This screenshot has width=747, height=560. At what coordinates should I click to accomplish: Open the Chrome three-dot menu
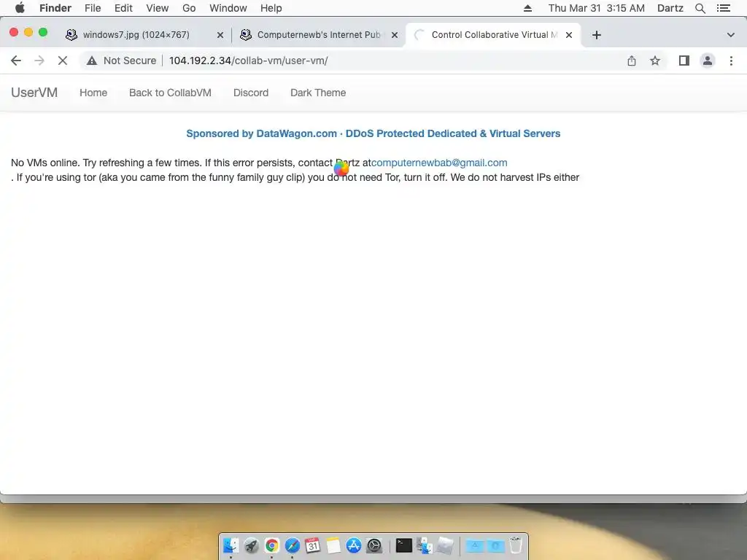click(x=731, y=61)
